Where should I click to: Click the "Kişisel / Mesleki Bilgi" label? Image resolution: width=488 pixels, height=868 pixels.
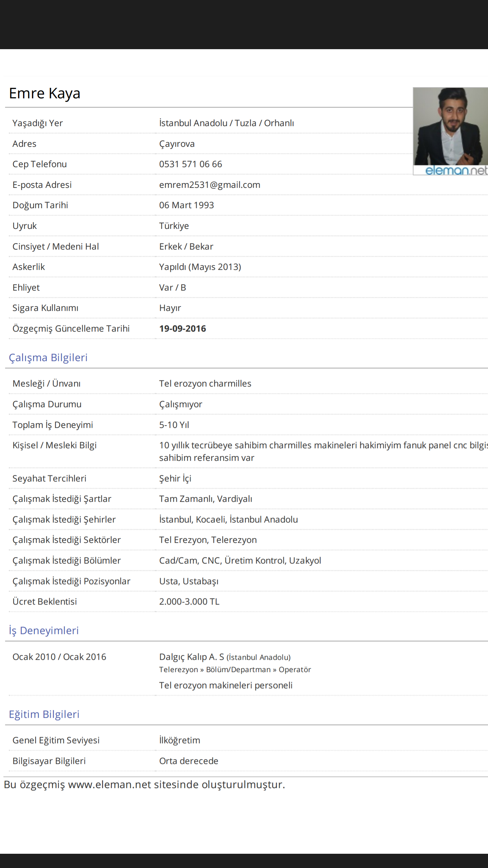coord(55,445)
